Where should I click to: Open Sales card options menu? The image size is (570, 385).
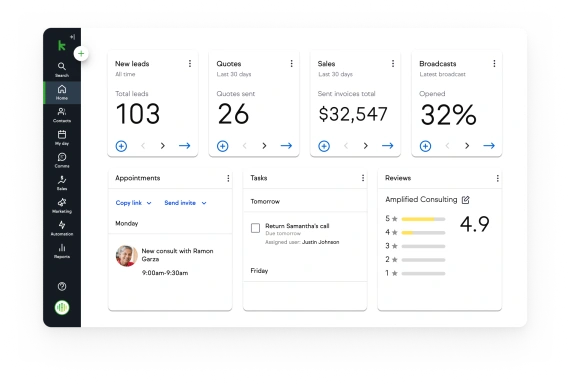[x=393, y=64]
